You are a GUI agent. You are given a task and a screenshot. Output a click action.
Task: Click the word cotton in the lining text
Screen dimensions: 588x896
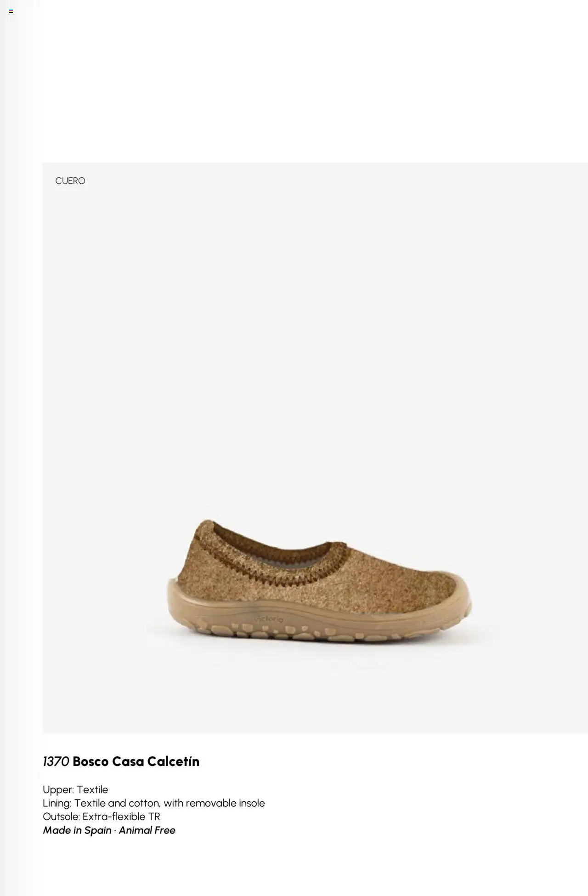(144, 803)
